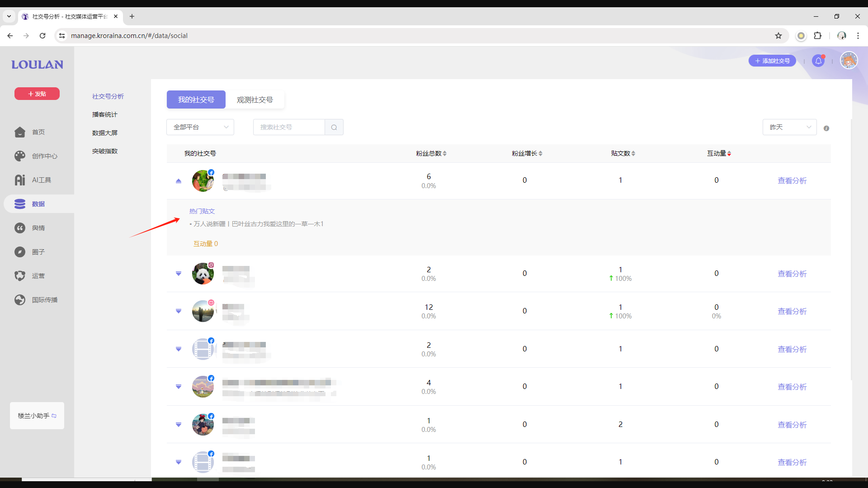Switch to 我的社交号 tab

click(x=196, y=99)
